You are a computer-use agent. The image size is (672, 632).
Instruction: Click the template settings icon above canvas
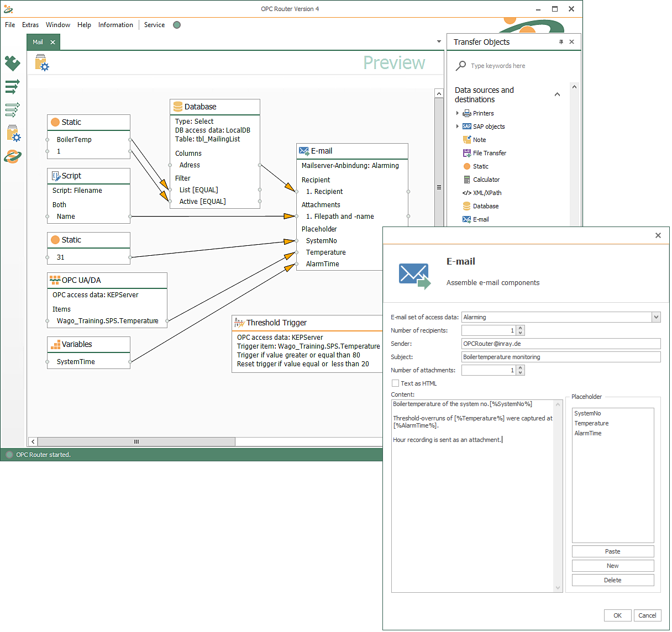(42, 63)
